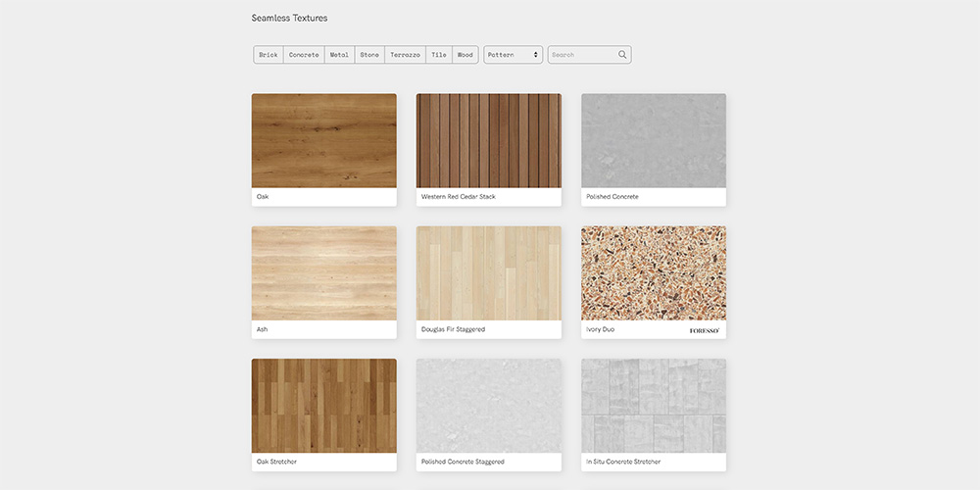Open the Ivory Duo terrazzo thumbnail
Screen dimensions: 980x490
[x=654, y=273]
